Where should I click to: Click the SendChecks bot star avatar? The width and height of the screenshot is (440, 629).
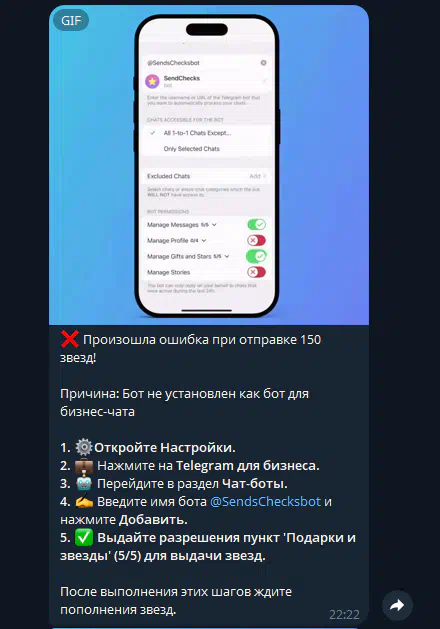pyautogui.click(x=152, y=81)
